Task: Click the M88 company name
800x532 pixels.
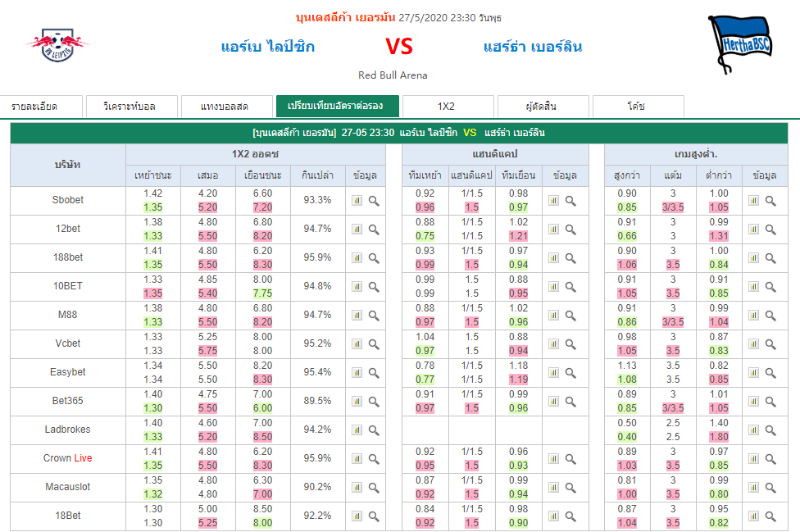Action: [x=68, y=315]
